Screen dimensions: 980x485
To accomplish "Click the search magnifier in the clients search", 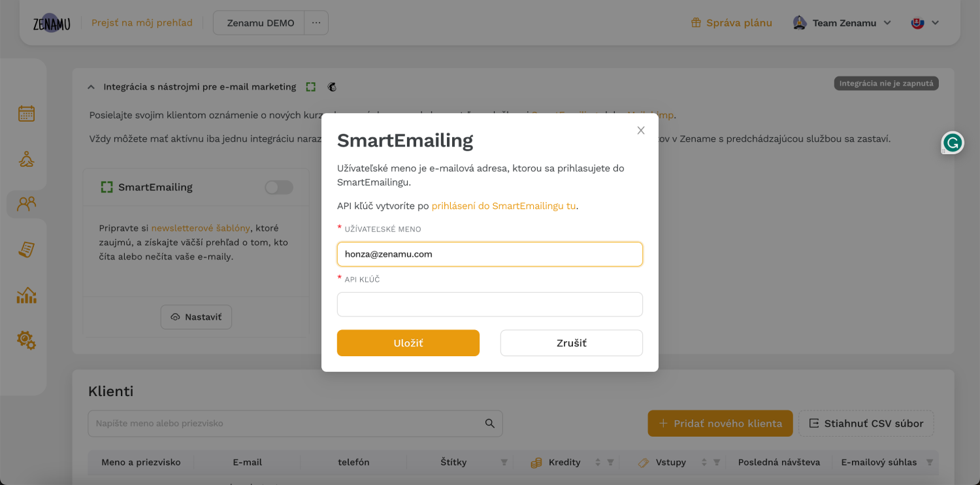I will click(490, 424).
